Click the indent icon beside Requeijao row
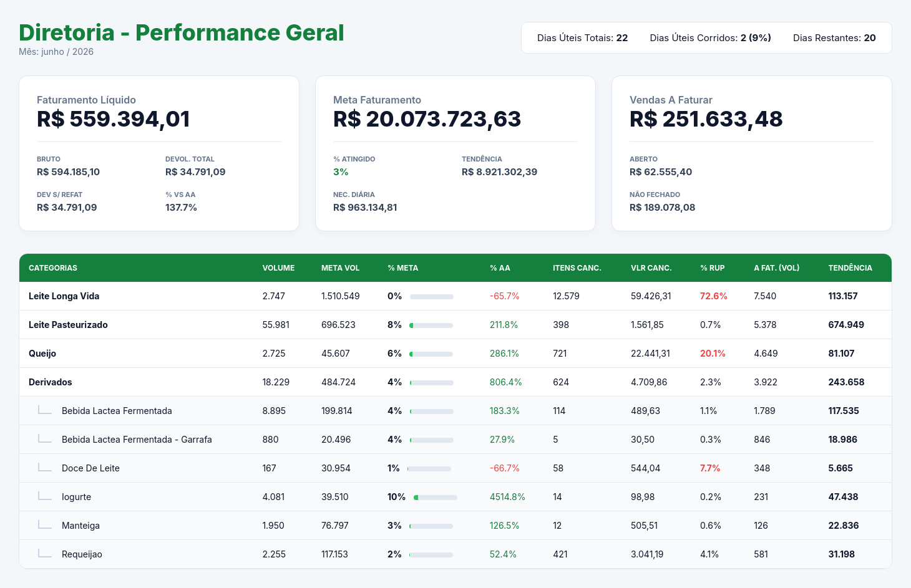Viewport: 911px width, 588px height. tap(45, 553)
